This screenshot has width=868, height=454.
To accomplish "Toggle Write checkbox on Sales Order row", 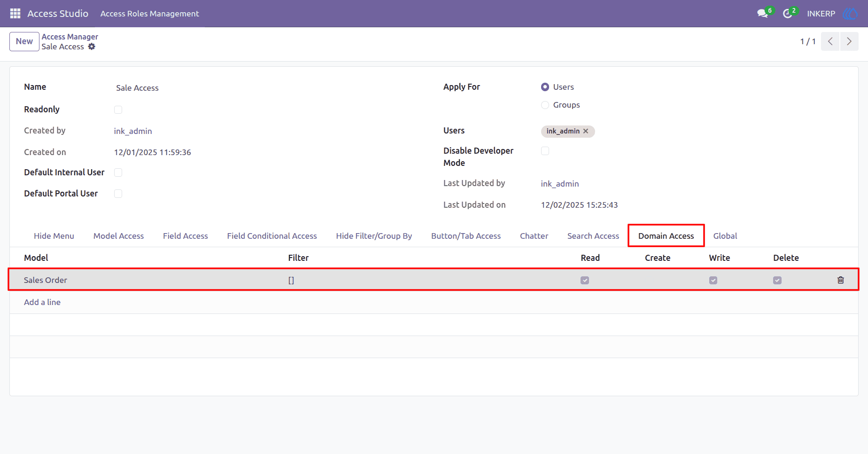I will [x=713, y=280].
